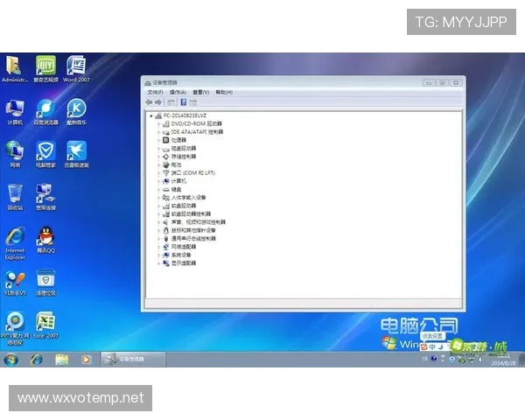Click the 设备管理器 taskbar button
The height and width of the screenshot is (420, 525).
(134, 359)
